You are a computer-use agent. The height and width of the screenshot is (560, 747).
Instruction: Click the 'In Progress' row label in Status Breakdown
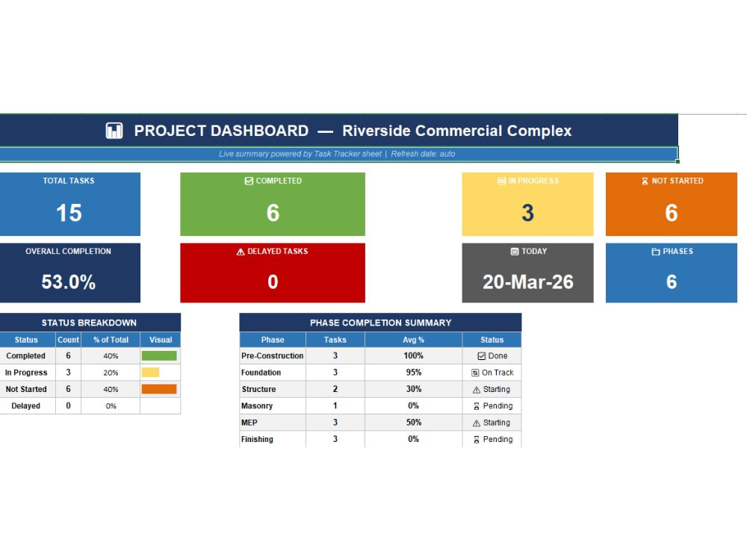26,373
